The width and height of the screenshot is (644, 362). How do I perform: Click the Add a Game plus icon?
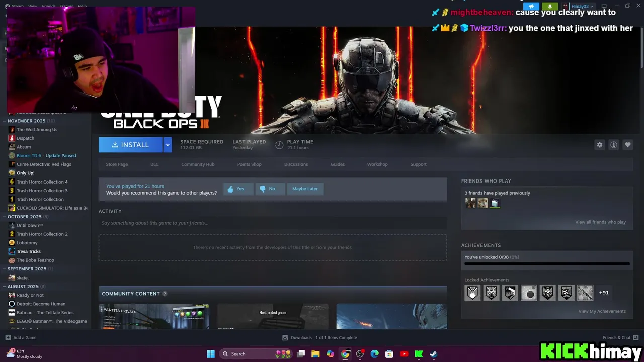(x=8, y=337)
